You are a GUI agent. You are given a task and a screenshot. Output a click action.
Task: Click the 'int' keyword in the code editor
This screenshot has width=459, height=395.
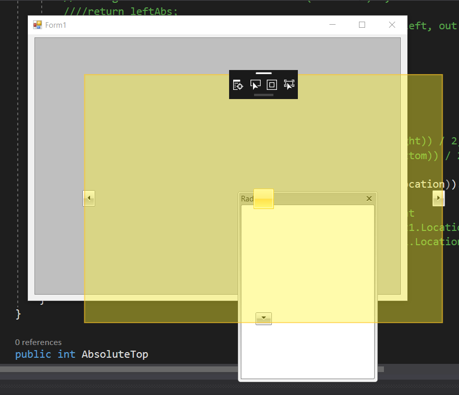point(66,354)
